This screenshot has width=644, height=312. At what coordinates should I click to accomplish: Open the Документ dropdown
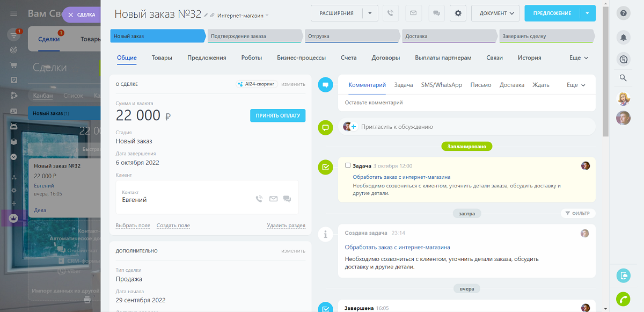click(495, 13)
